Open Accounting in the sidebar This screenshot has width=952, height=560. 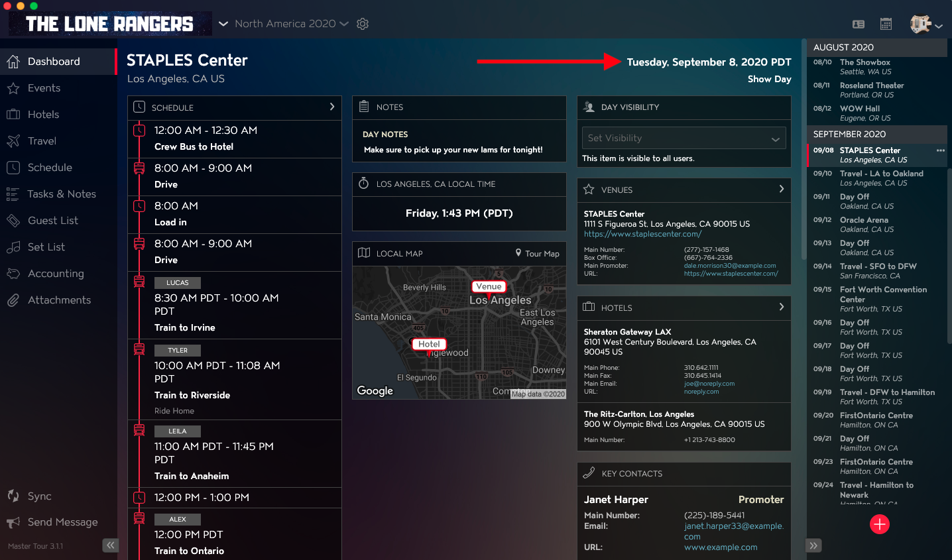point(58,274)
